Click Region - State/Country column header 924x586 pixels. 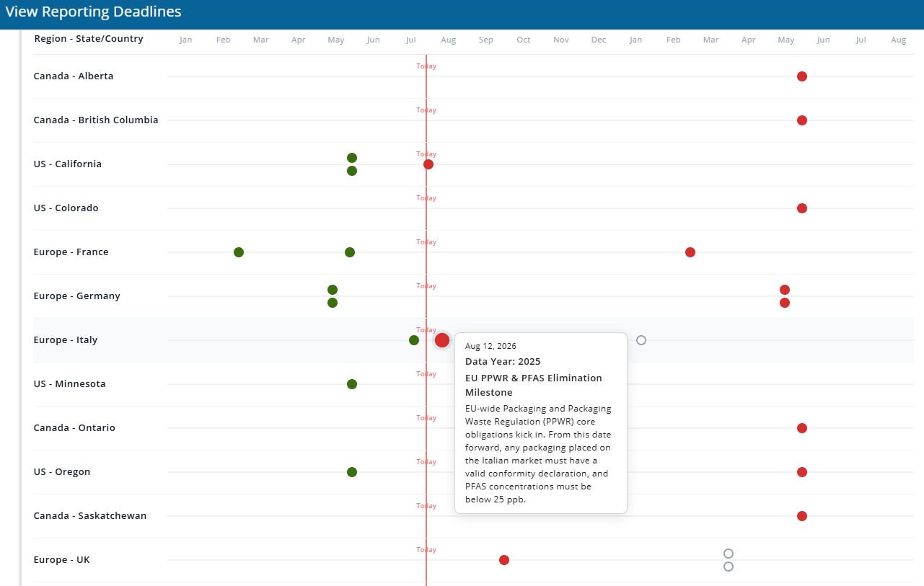coord(89,39)
